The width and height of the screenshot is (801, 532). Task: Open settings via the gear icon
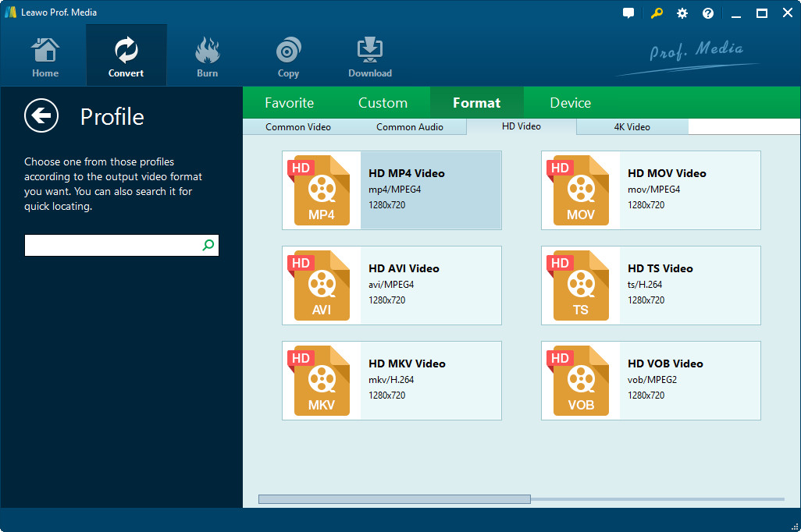[682, 13]
